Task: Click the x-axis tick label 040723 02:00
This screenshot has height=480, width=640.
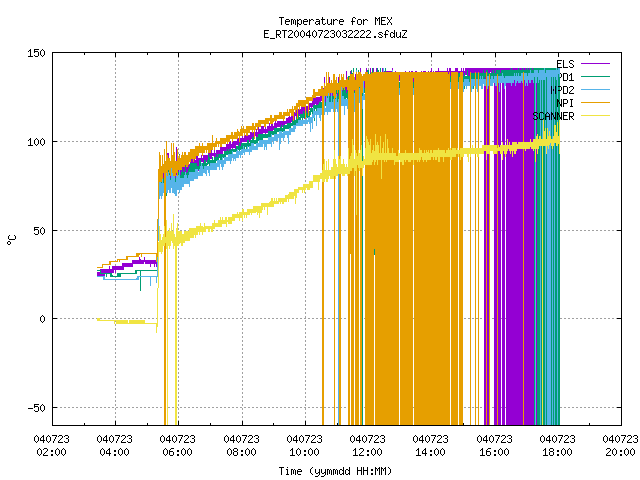Action: (51, 446)
